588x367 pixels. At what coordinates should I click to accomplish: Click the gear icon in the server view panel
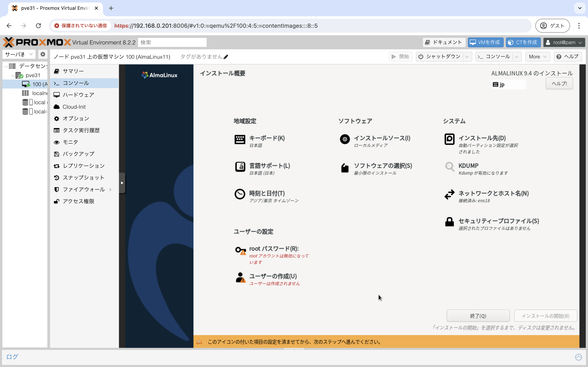[43, 54]
